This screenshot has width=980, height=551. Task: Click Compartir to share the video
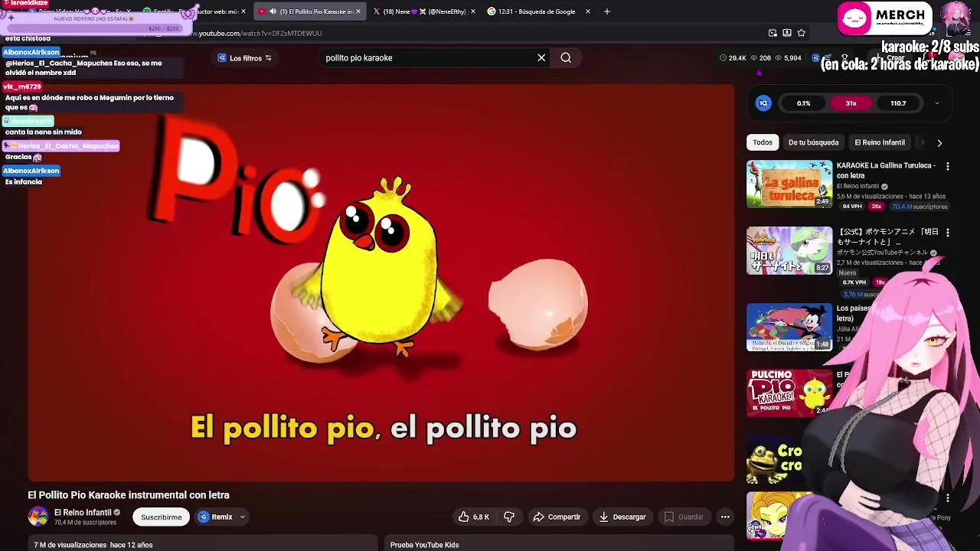557,517
